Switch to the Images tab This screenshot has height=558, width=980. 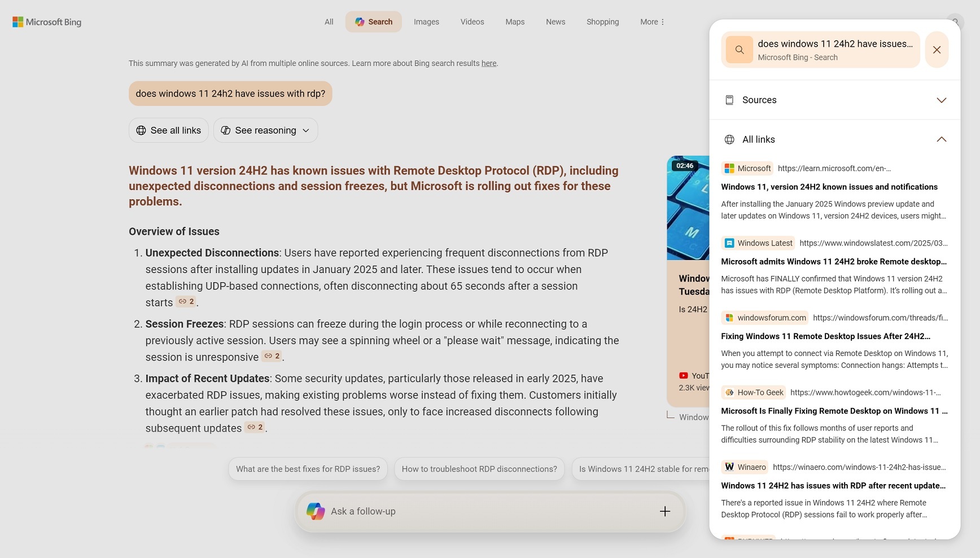[x=426, y=21]
